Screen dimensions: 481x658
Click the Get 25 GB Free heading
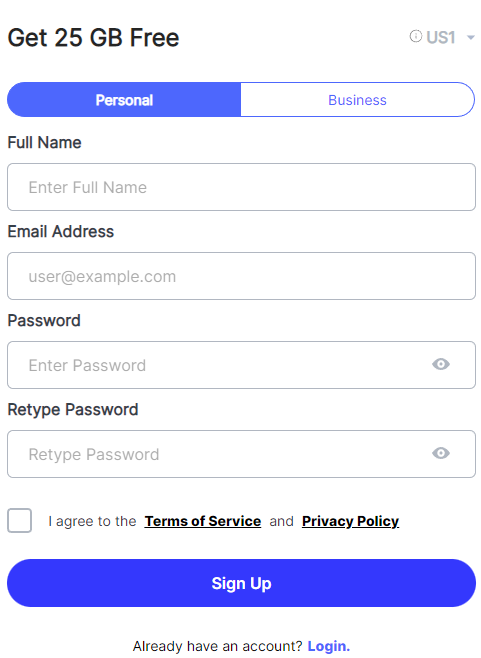pos(93,38)
